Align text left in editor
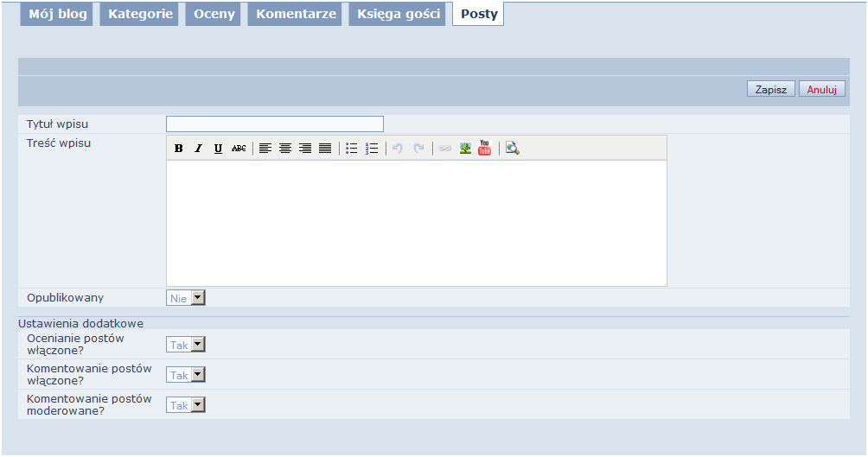The width and height of the screenshot is (868, 457). (265, 149)
